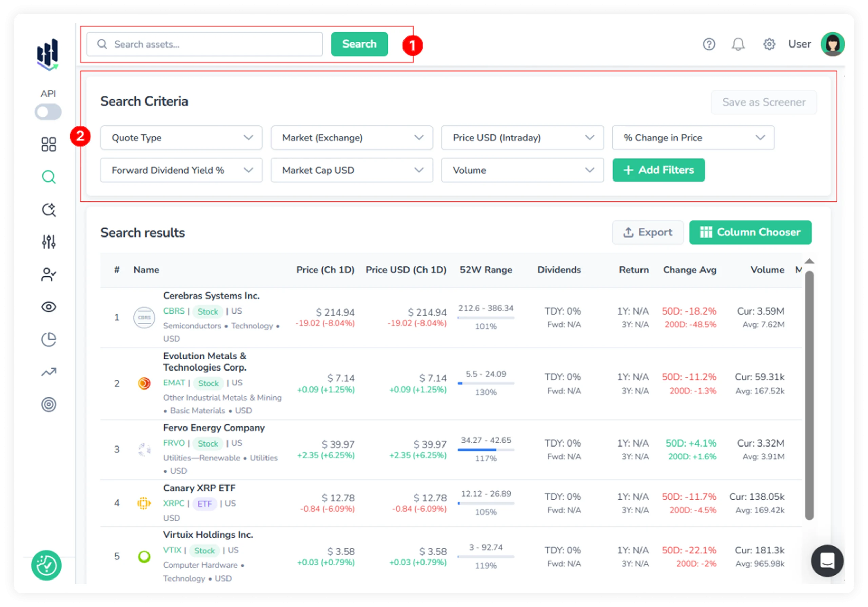This screenshot has width=868, height=607.
Task: Export the search results
Action: click(648, 232)
